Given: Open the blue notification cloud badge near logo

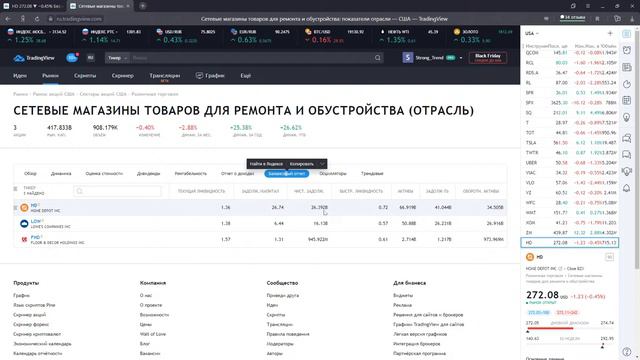Looking at the screenshot, I should coord(72,58).
